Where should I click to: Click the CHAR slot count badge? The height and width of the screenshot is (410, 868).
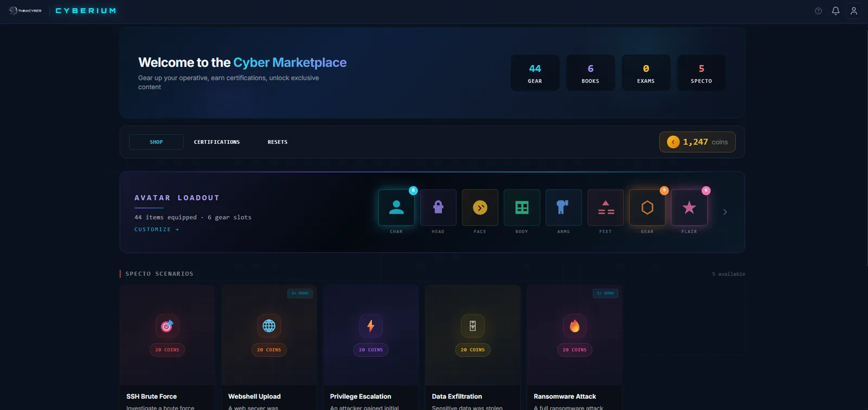pyautogui.click(x=413, y=190)
